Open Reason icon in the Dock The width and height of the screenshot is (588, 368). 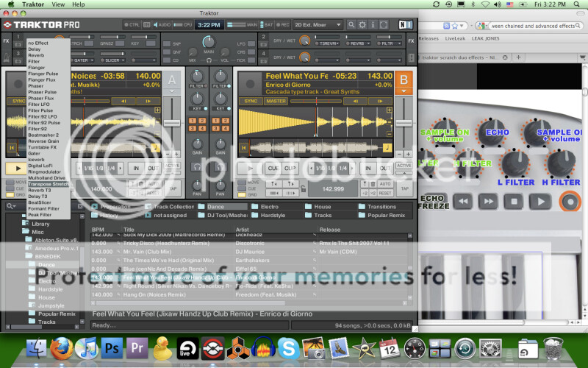tap(237, 349)
